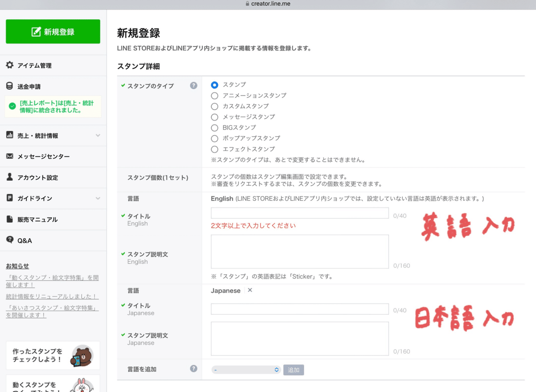This screenshot has height=392, width=536.
Task: Click the 追加 button
Action: (293, 370)
